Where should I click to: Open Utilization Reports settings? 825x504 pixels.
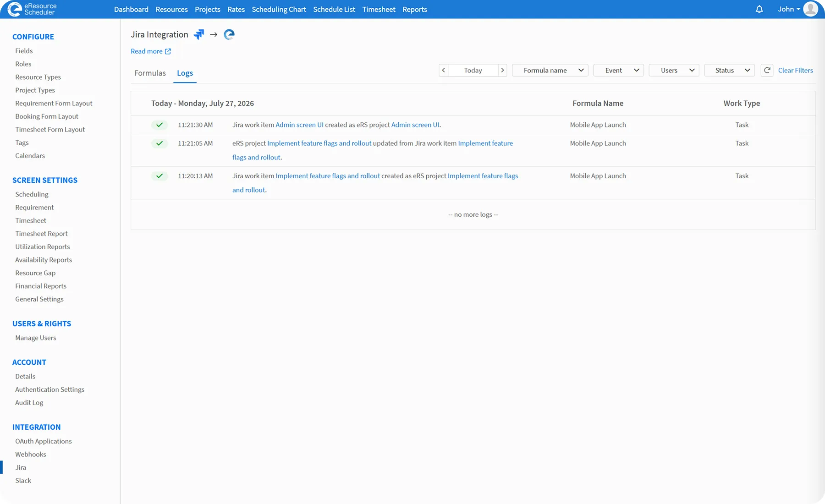43,247
